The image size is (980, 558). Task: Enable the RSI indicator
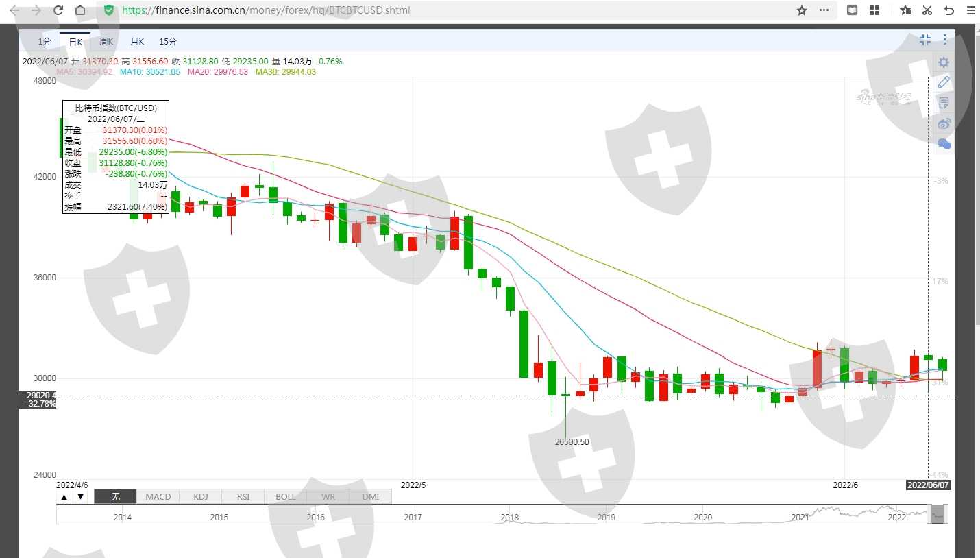pos(243,497)
